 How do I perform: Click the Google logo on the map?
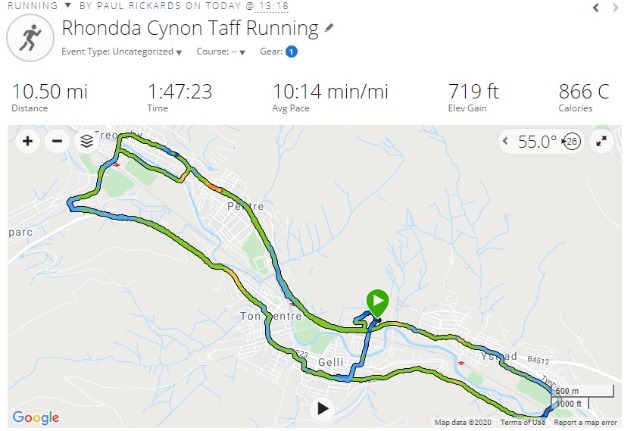click(36, 418)
